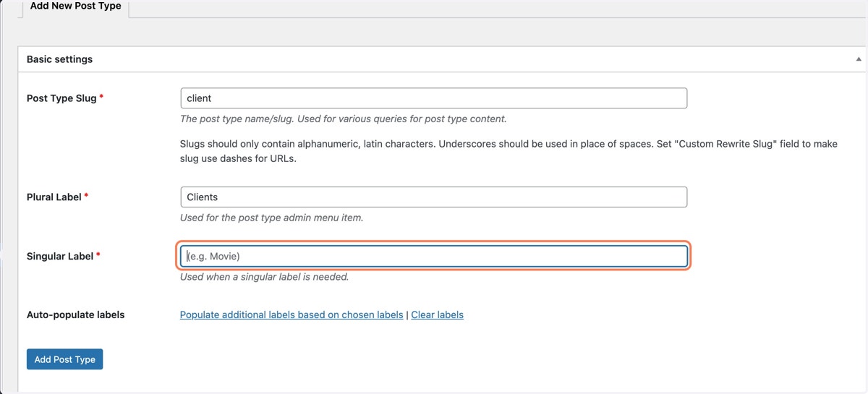868x394 pixels.
Task: Click 'Used for the post type admin menu item.'
Action: point(271,218)
